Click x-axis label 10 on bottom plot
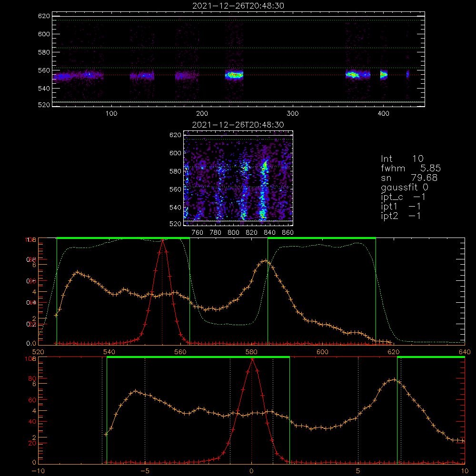This screenshot has height=476, width=476. point(465,471)
